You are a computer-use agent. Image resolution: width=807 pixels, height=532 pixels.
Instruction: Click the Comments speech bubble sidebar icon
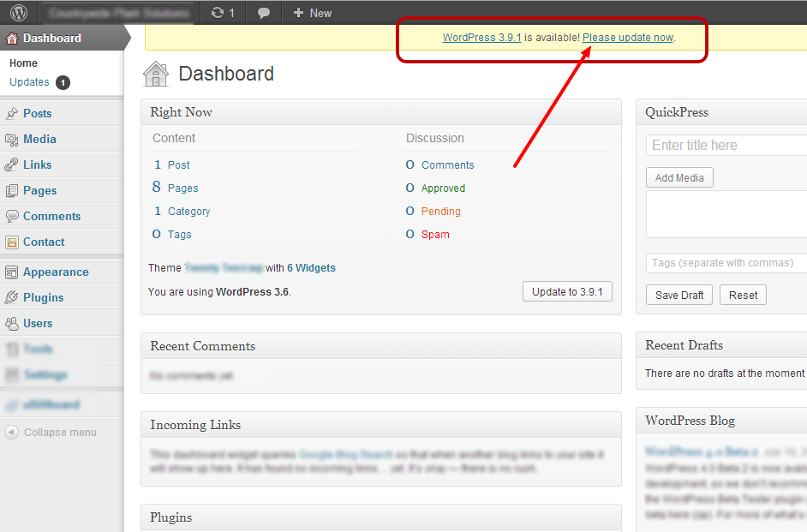click(x=11, y=216)
